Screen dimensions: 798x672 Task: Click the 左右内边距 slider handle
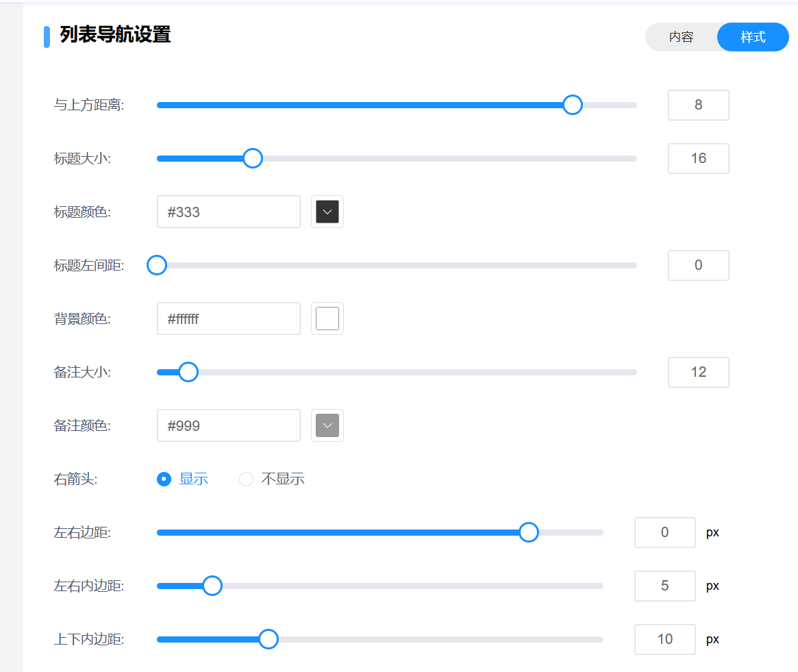(x=212, y=586)
